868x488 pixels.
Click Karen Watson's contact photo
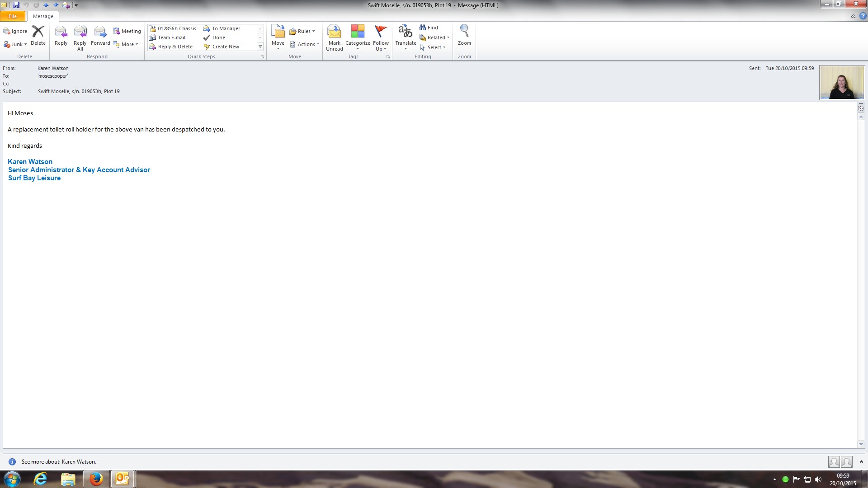coord(842,83)
